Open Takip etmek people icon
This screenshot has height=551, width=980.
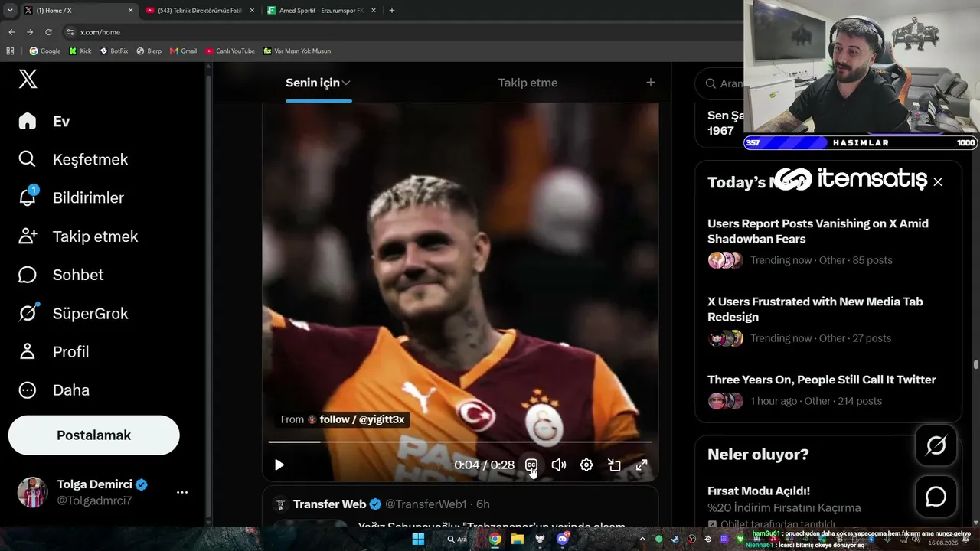pos(28,236)
